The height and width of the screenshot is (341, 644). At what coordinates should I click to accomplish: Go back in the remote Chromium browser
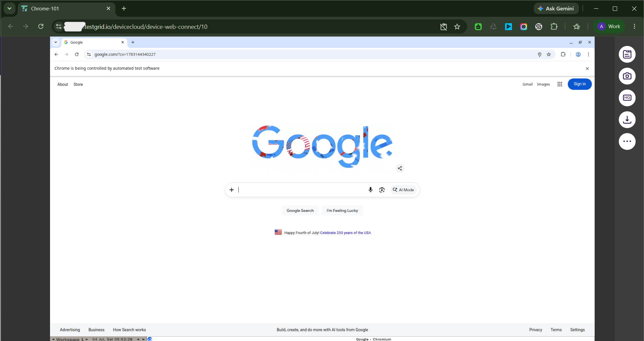(x=56, y=54)
